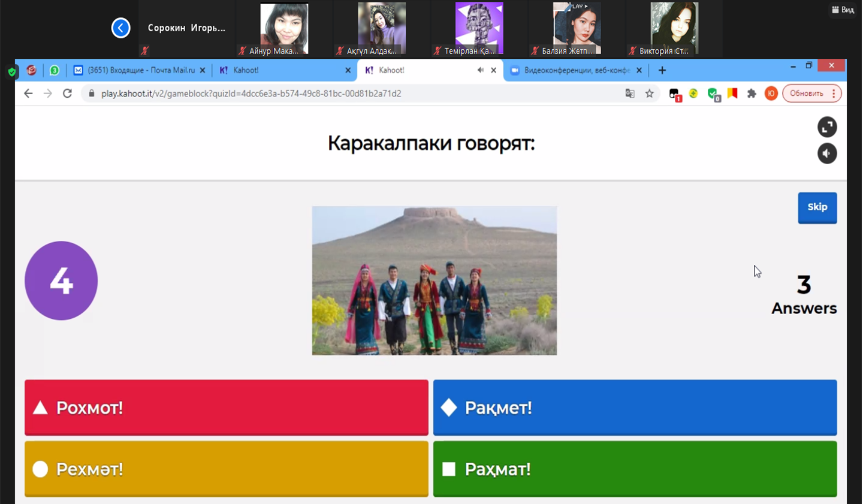Viewport: 863px width, 504px height.
Task: Open the browser extensions puzzle icon
Action: [x=752, y=93]
